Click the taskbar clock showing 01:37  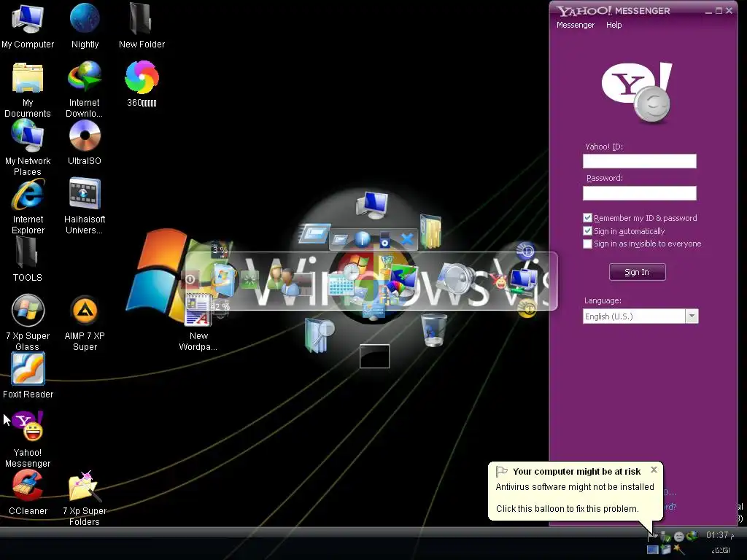coord(720,535)
